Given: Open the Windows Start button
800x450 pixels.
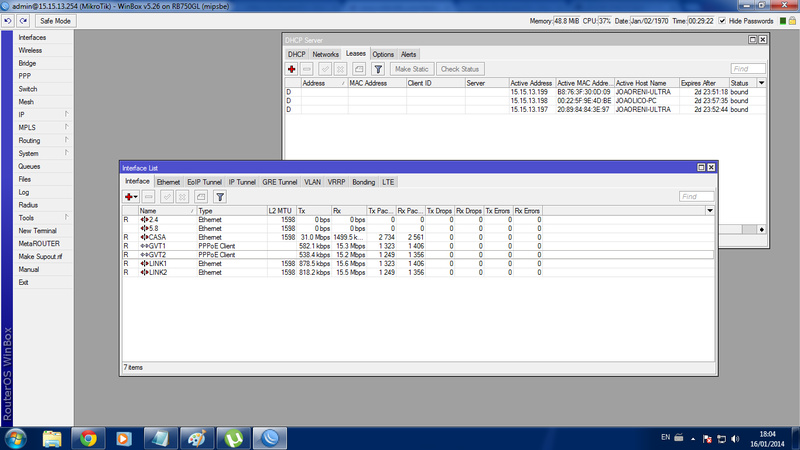Looking at the screenshot, I should click(x=15, y=439).
